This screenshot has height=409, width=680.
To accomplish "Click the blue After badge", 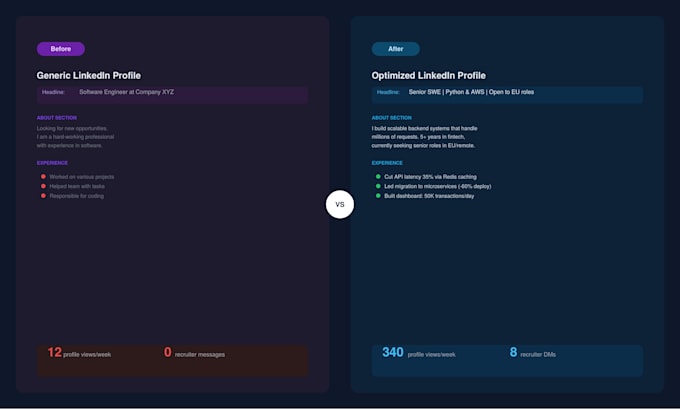I will (396, 49).
